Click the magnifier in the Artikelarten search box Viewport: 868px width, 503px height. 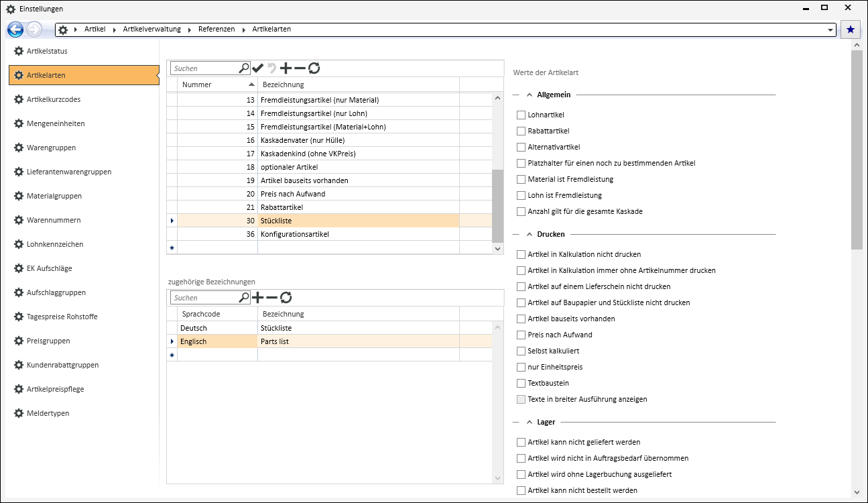tap(244, 68)
